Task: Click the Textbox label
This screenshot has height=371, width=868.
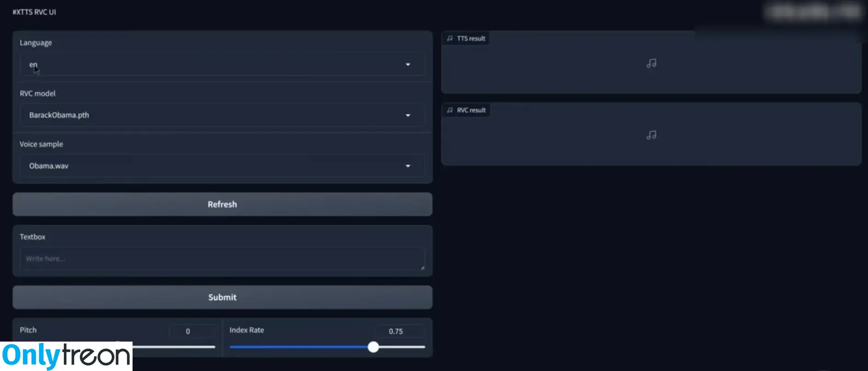Action: tap(33, 237)
